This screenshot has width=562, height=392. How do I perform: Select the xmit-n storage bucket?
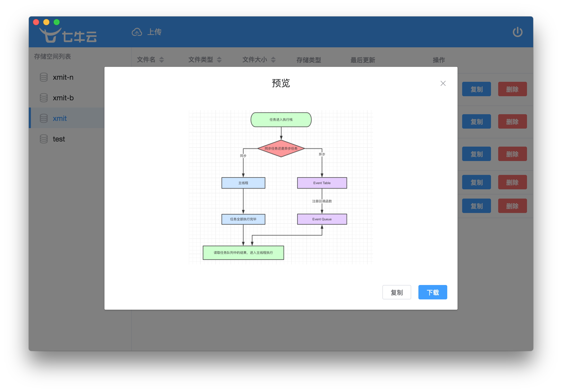tap(63, 77)
